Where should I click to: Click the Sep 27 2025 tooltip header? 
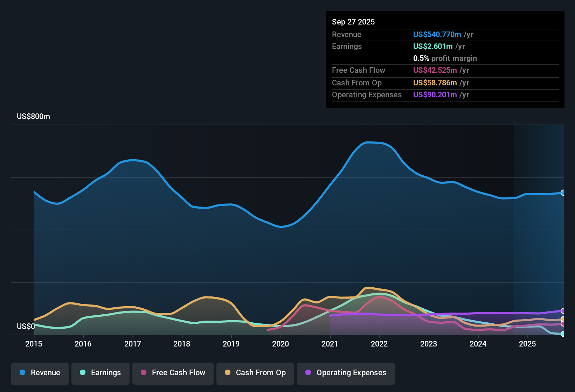353,22
